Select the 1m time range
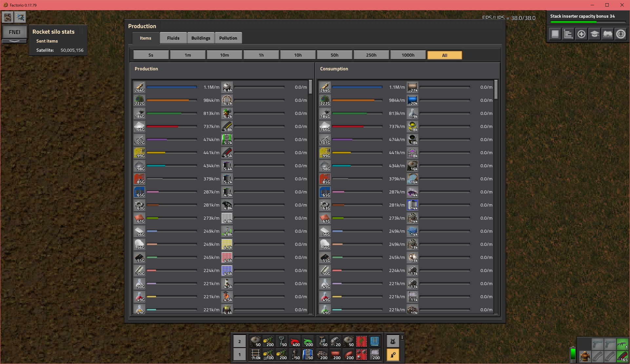Screen dimensions: 630x364 pyautogui.click(x=187, y=55)
